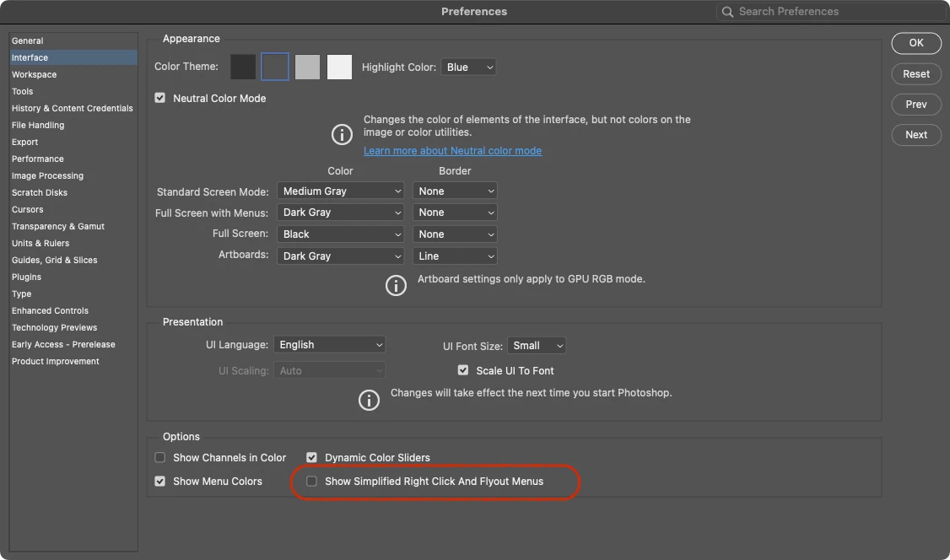
Task: Open Guides, Grid & Slices preferences
Action: 73,261
